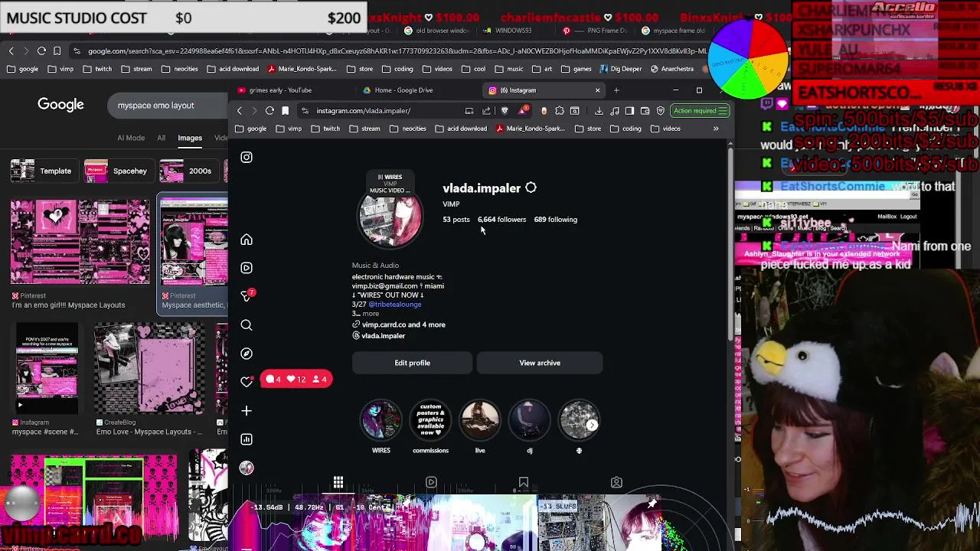Viewport: 980px width, 551px height.
Task: Open Messages icon with 7 badge
Action: (247, 296)
